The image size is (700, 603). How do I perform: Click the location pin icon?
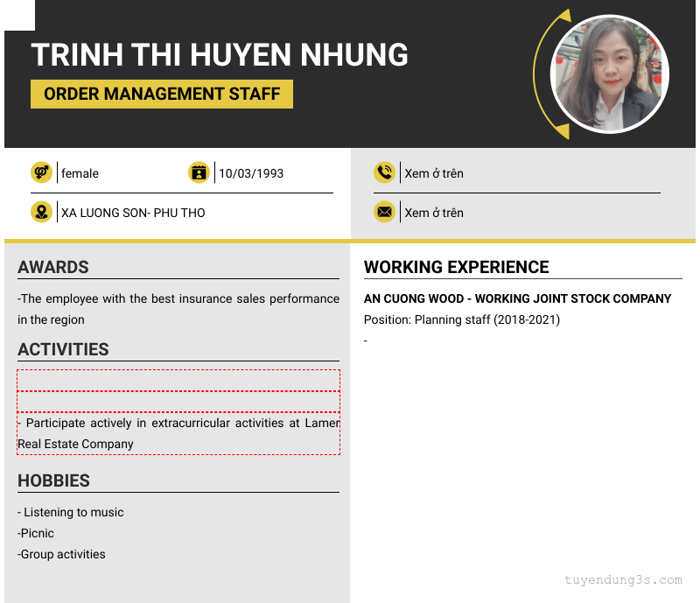click(x=41, y=213)
